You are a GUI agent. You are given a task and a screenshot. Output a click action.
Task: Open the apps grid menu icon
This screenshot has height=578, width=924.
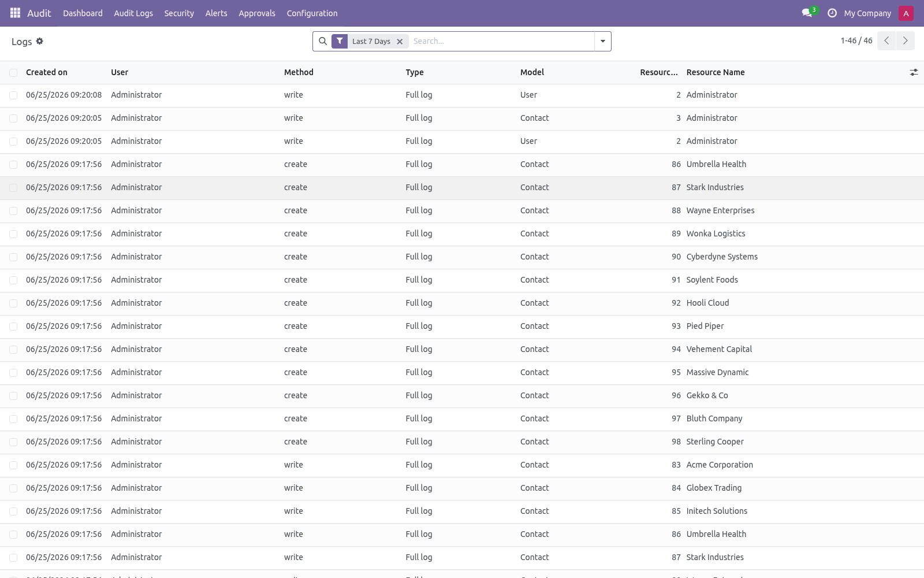pos(16,13)
